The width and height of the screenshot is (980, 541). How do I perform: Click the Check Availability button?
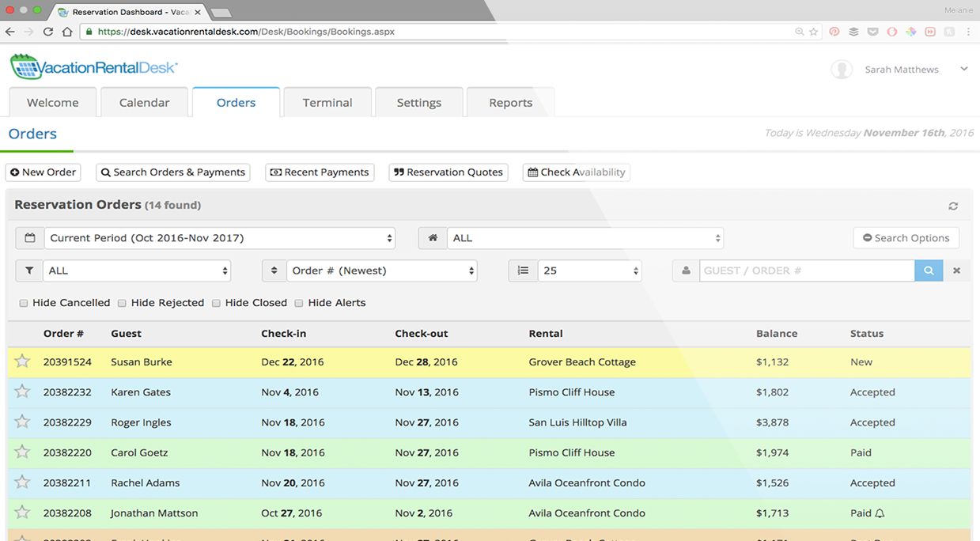coord(577,172)
